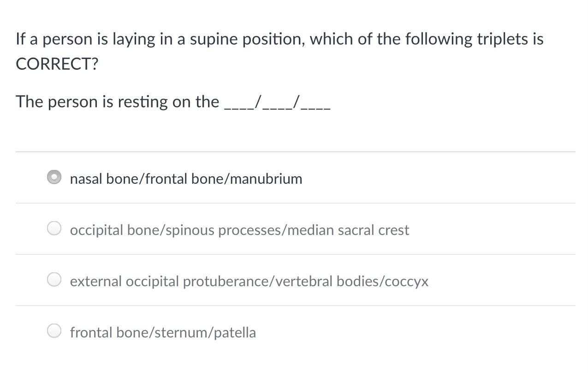Click the "external occipital protuberance/vertebral bodies/coccyx" label
This screenshot has width=588, height=373.
[x=249, y=281]
